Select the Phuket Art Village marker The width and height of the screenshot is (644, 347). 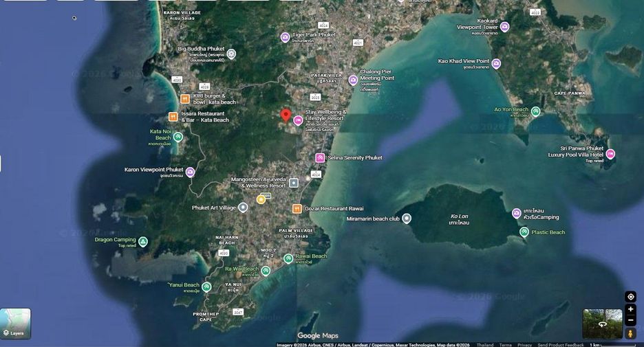pos(243,207)
